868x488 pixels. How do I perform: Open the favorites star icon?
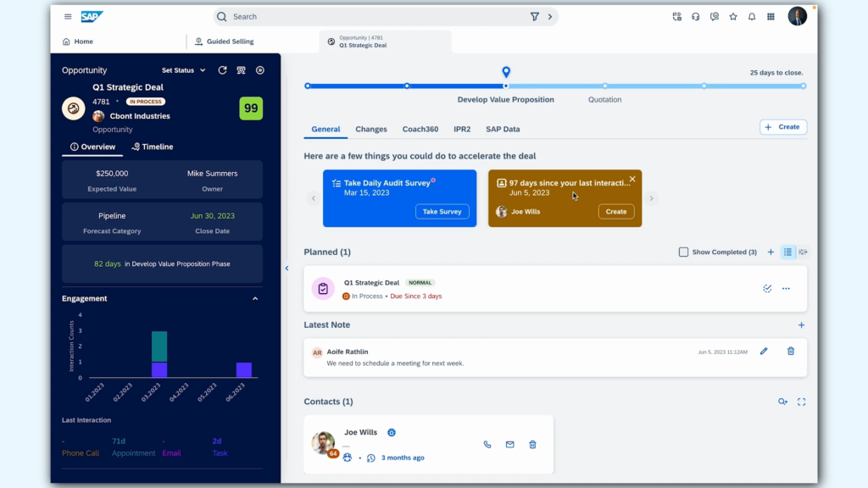pyautogui.click(x=733, y=17)
